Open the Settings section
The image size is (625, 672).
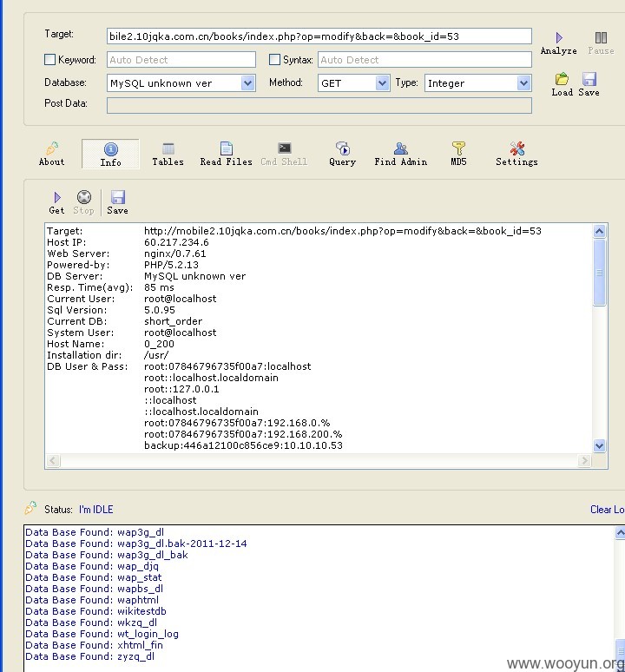click(516, 154)
